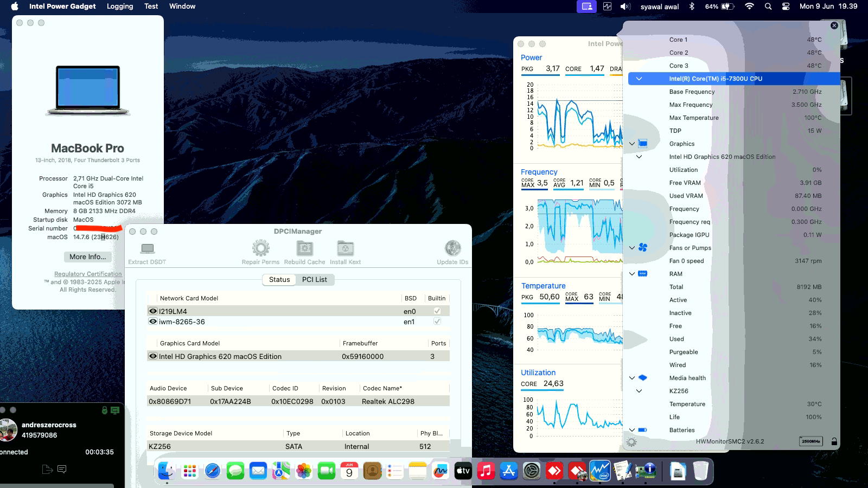Image resolution: width=868 pixels, height=488 pixels.
Task: Collapse the RAM section in HWMonitorSMC2
Action: coord(631,274)
